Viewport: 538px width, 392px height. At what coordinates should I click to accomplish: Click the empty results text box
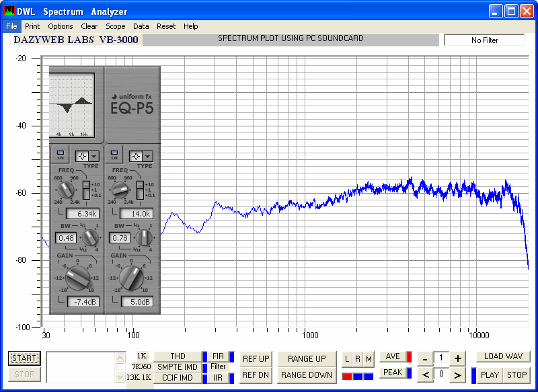[81, 367]
